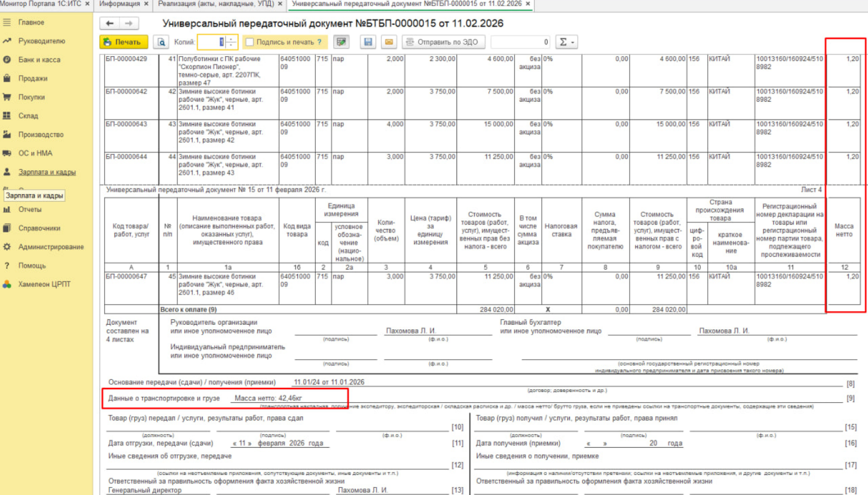Switch to the Информация tab
Image resolution: width=868 pixels, height=495 pixels.
(x=119, y=4)
